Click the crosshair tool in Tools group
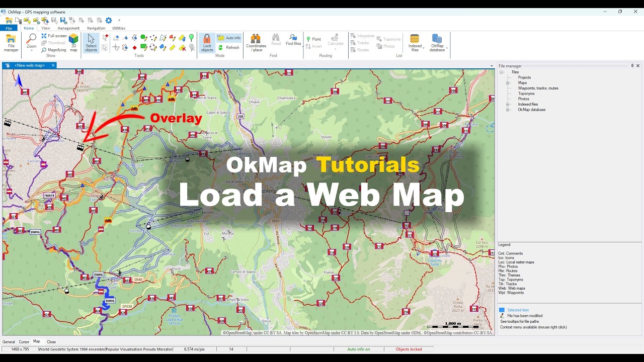The height and width of the screenshot is (362, 644). (116, 48)
